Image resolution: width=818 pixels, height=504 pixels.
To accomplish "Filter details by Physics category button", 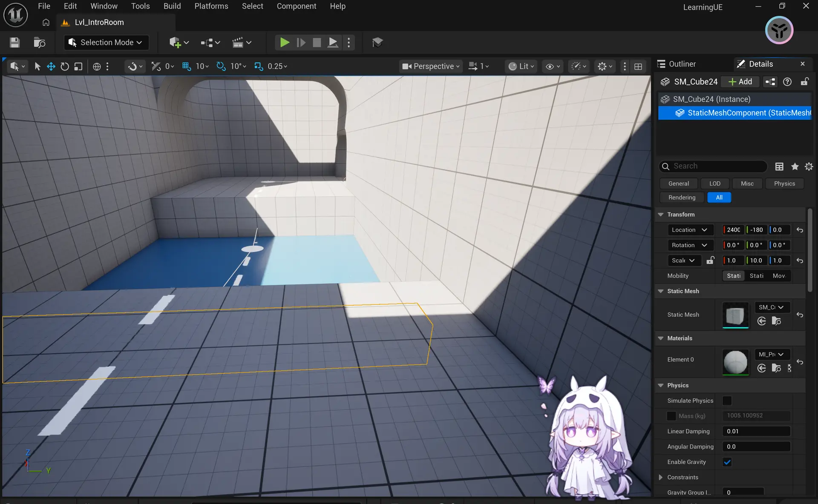I will point(784,184).
